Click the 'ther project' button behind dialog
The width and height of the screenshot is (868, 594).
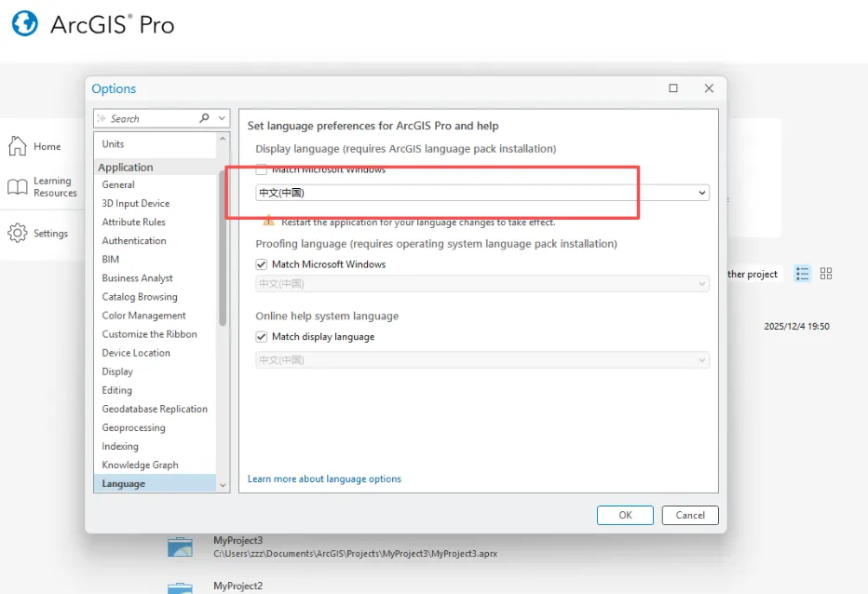click(x=753, y=274)
